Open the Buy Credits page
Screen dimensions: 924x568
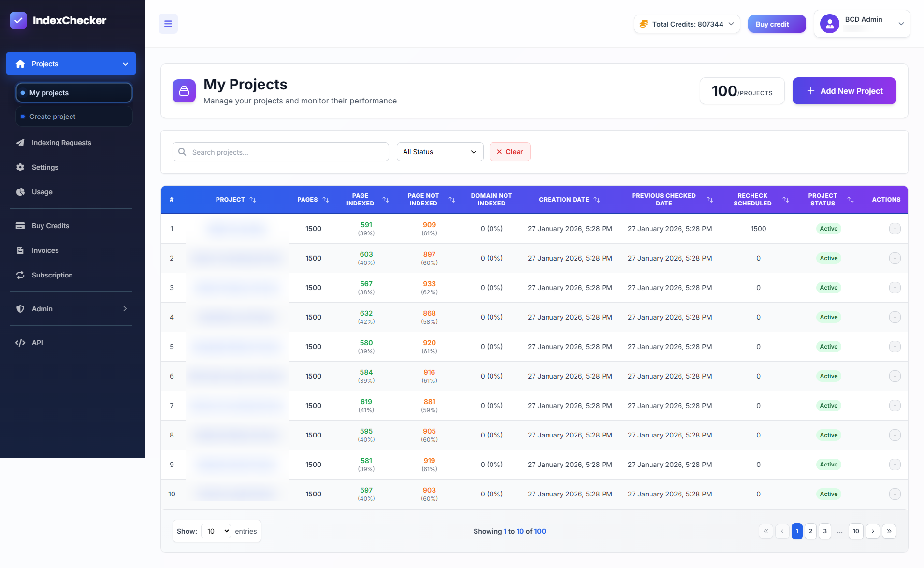click(x=49, y=225)
